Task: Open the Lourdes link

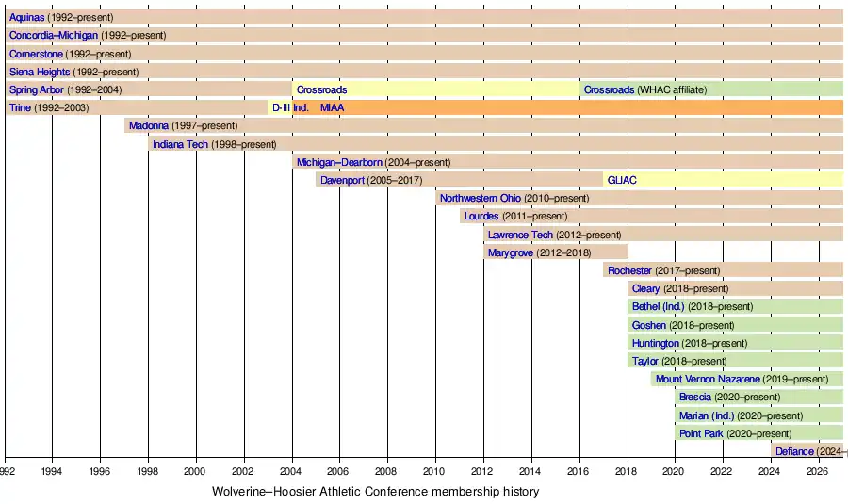Action: click(481, 217)
